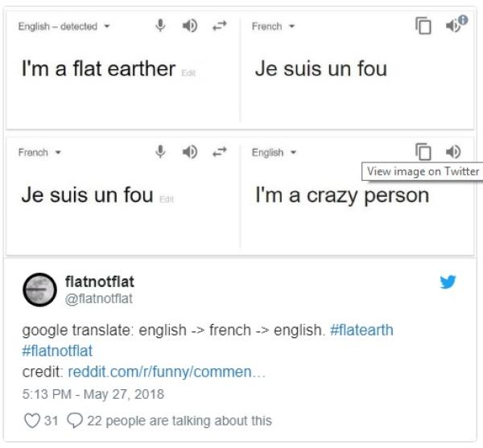The height and width of the screenshot is (448, 483).
Task: Click the microphone icon in the top English panel
Action: tap(161, 26)
